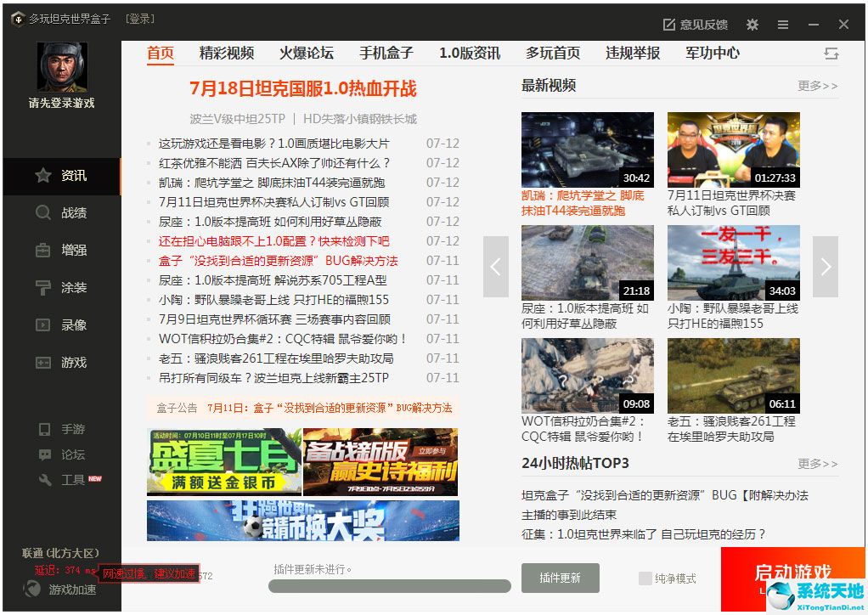Click the red 启动游戏 button
This screenshot has width=868, height=615.
coord(792,578)
